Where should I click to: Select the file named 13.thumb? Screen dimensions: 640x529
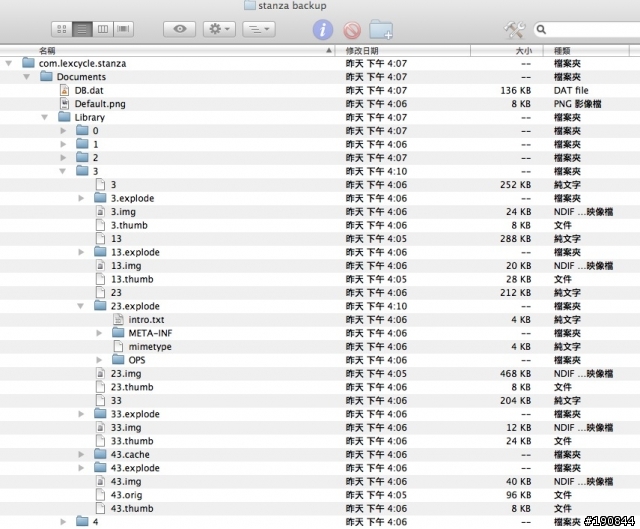pyautogui.click(x=132, y=279)
